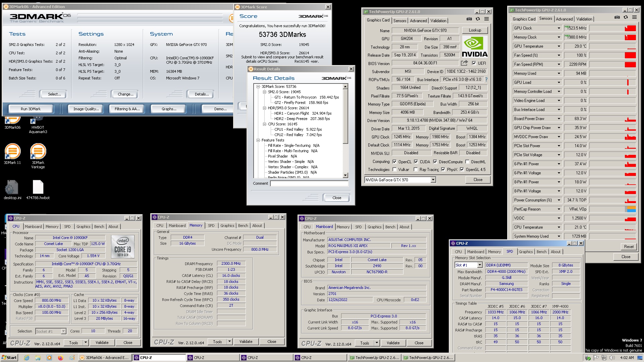Open the Bench tab in CPU-Z CPU window
644x362 pixels.
tap(99, 227)
